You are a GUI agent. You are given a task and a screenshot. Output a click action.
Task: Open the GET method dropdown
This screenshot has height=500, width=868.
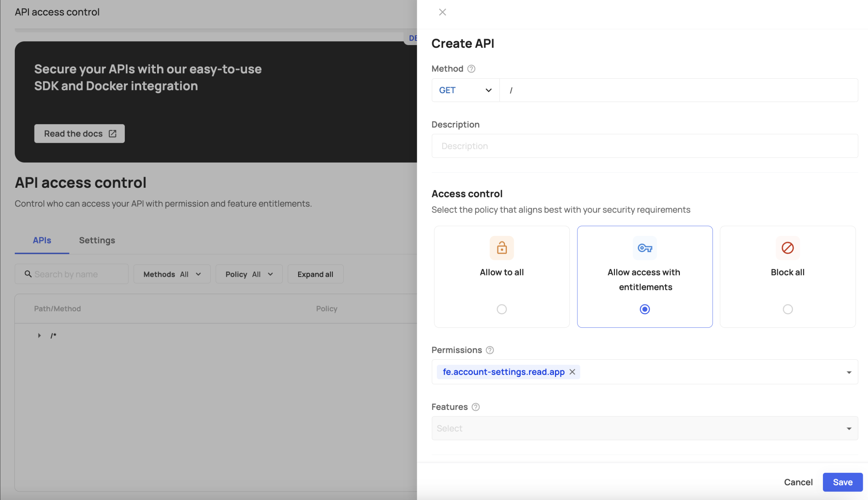point(465,90)
